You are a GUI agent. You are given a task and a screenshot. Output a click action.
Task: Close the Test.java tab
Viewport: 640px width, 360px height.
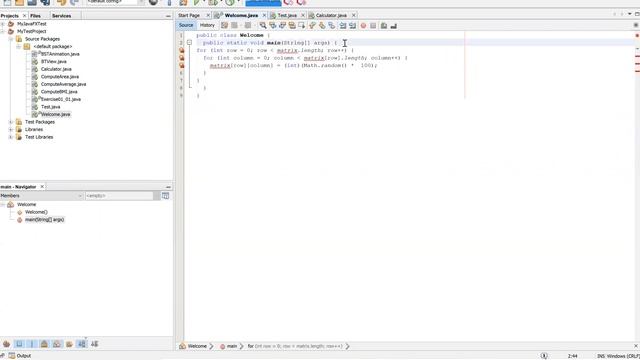[303, 15]
